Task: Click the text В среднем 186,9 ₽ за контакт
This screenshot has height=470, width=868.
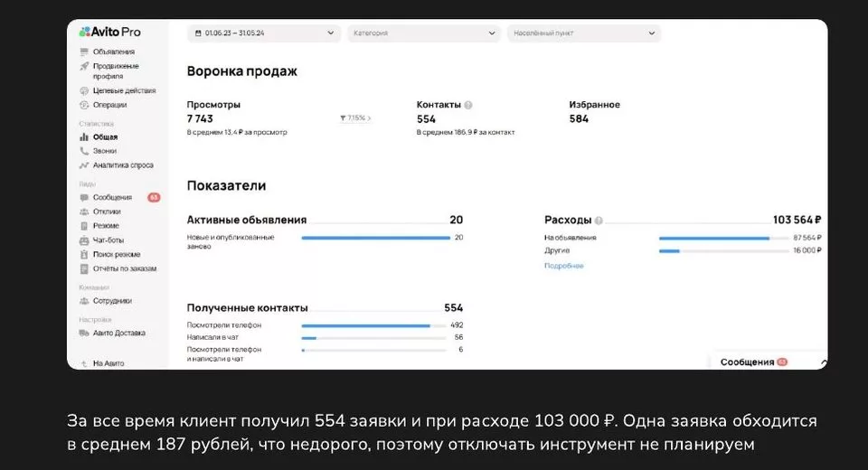Action: click(x=466, y=132)
